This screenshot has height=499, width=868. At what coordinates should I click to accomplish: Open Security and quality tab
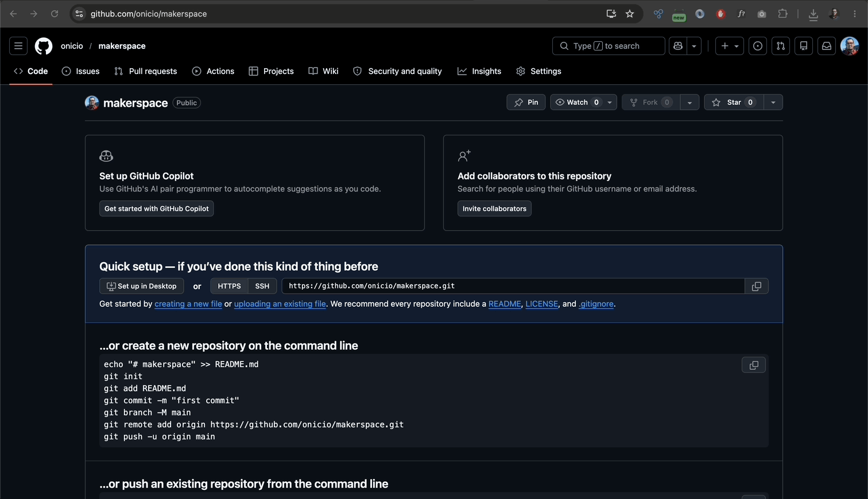tap(397, 71)
